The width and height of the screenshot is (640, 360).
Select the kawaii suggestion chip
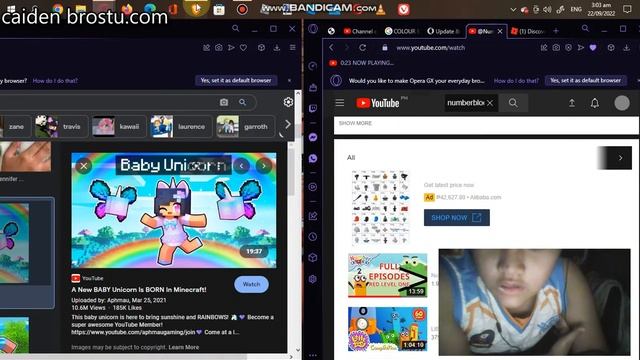tap(119, 127)
